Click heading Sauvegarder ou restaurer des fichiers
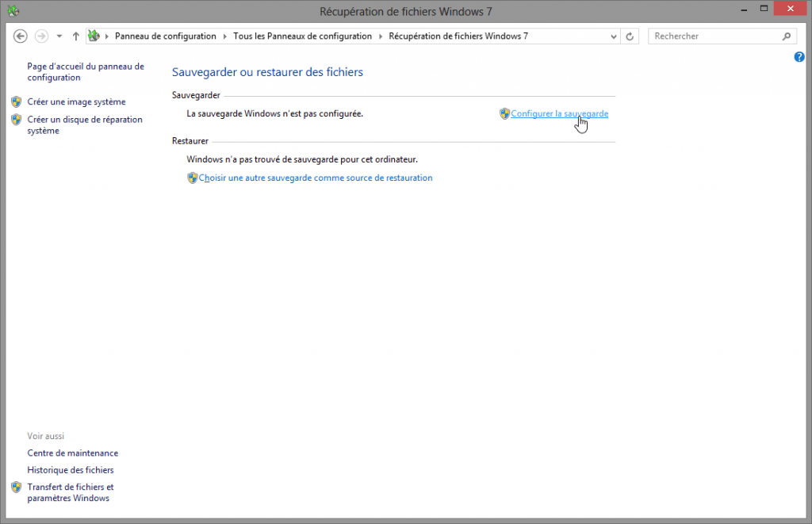The height and width of the screenshot is (524, 812). (x=267, y=72)
